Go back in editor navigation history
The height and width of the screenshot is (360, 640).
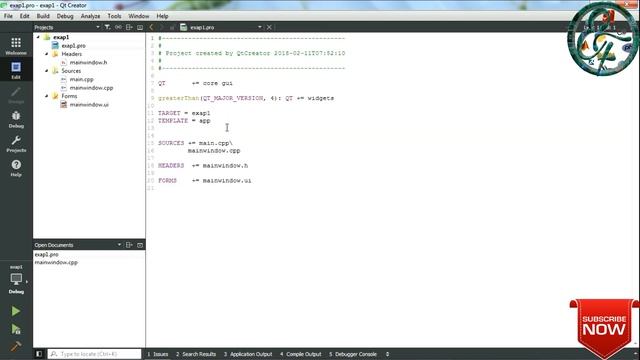tap(151, 27)
